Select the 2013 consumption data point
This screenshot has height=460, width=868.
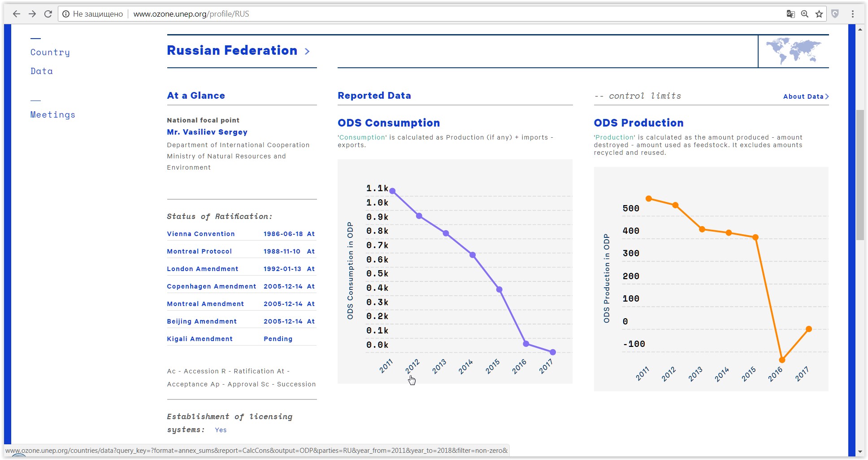click(446, 233)
